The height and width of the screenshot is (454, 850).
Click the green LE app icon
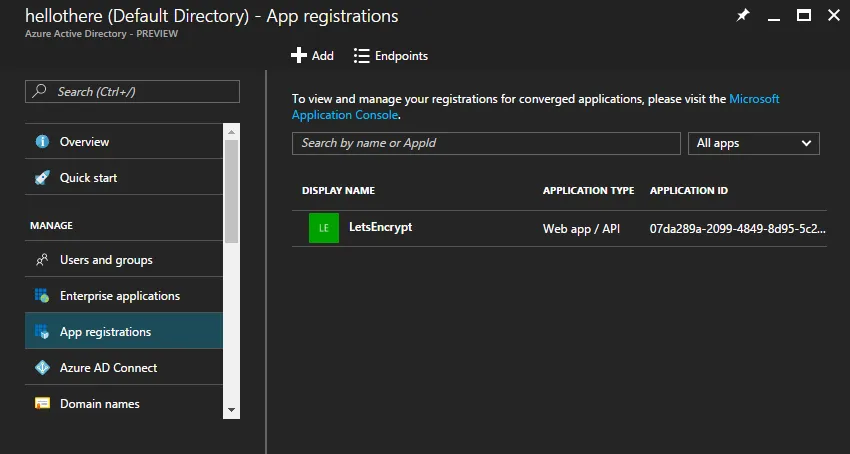(324, 228)
